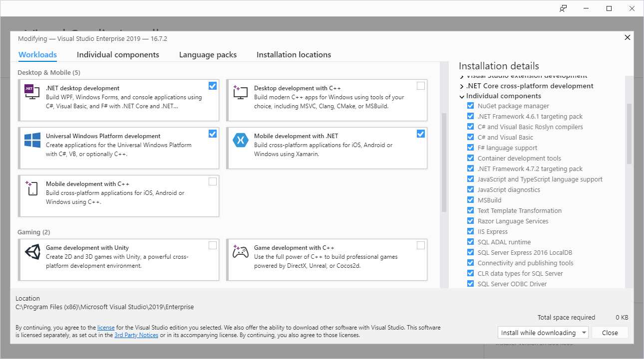Click the license hyperlink
Screen dimensions: 644x359
click(x=106, y=327)
